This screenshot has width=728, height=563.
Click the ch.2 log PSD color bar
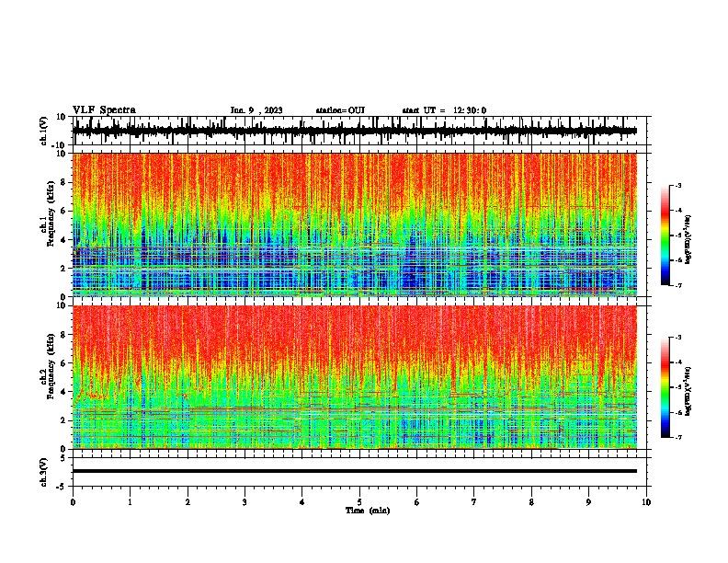(x=665, y=387)
